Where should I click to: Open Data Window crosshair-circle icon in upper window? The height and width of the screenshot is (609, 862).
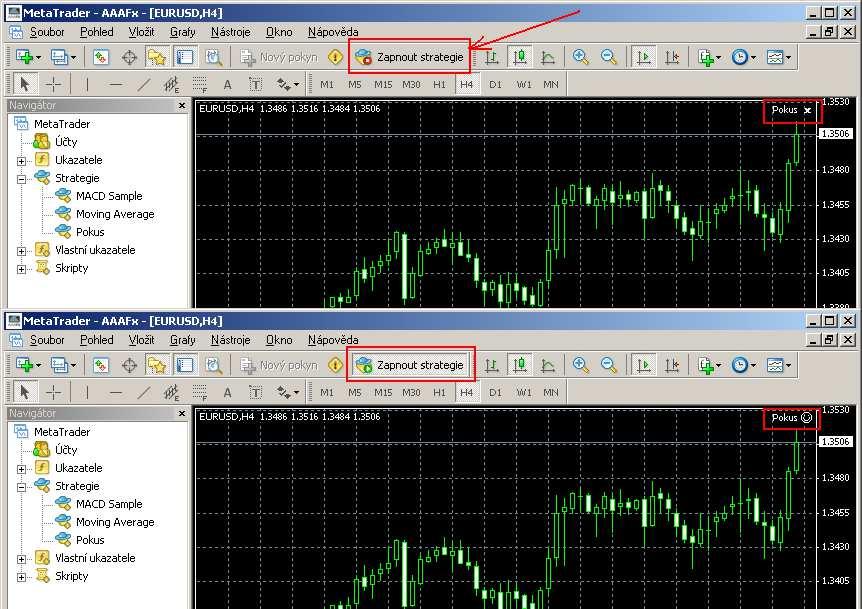click(129, 57)
